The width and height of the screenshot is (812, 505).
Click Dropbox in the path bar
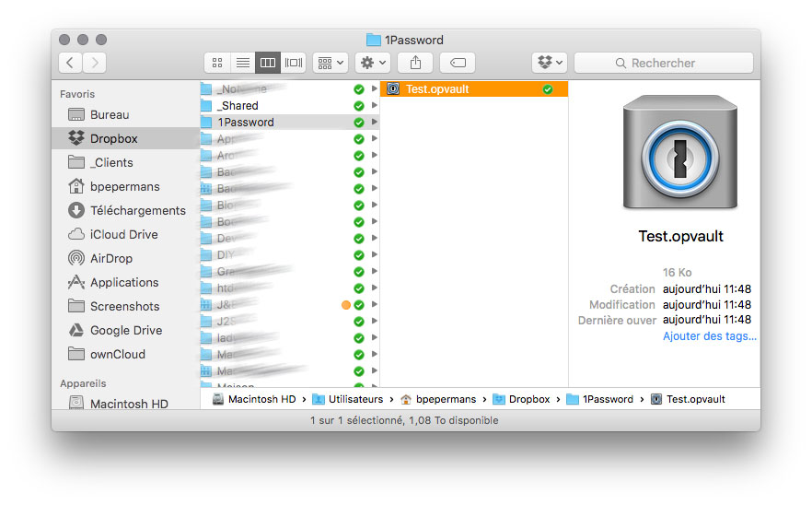521,399
